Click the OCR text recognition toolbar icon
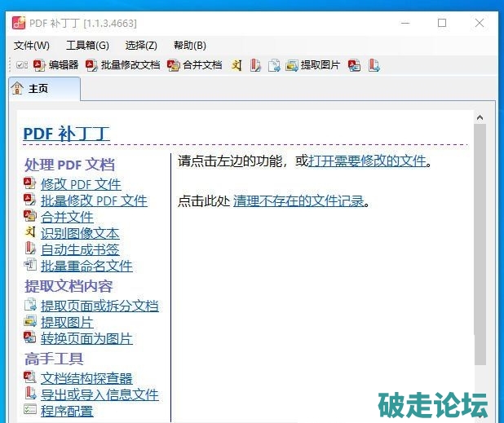The width and height of the screenshot is (504, 423). (x=237, y=65)
